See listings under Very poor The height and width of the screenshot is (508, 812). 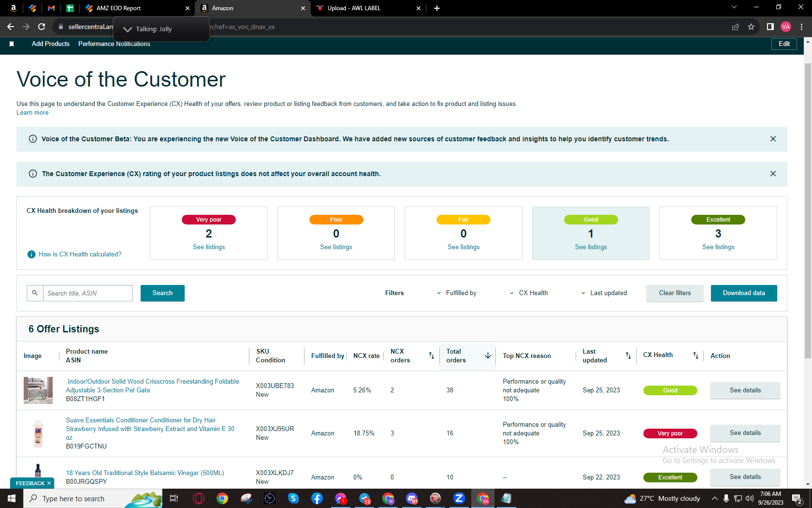tap(209, 247)
